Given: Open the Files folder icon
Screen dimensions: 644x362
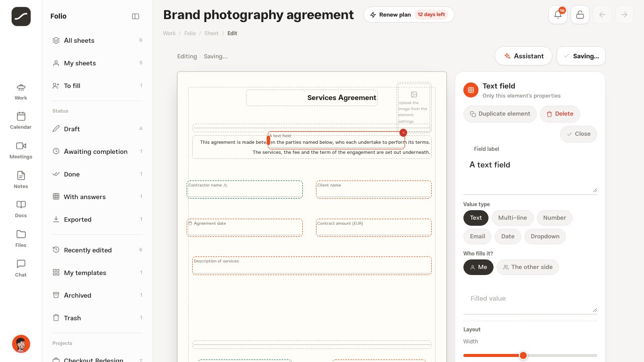Looking at the screenshot, I should click(21, 239).
